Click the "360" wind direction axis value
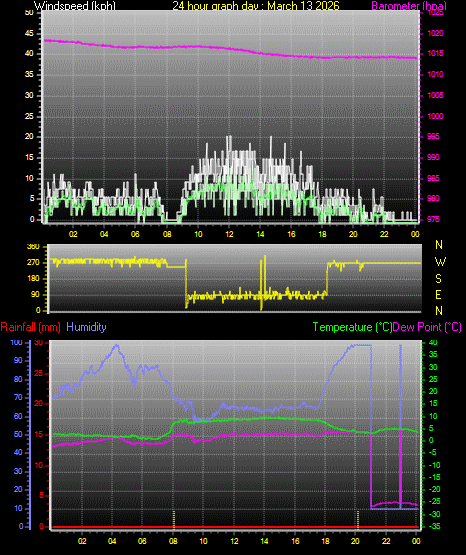The image size is (466, 555). [34, 247]
